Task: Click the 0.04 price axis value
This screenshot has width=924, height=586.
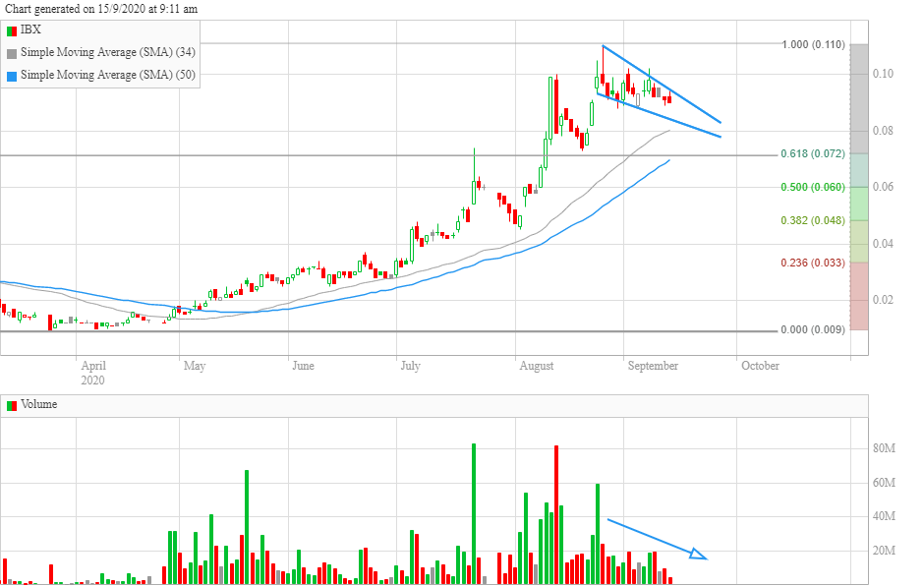Action: tap(883, 244)
